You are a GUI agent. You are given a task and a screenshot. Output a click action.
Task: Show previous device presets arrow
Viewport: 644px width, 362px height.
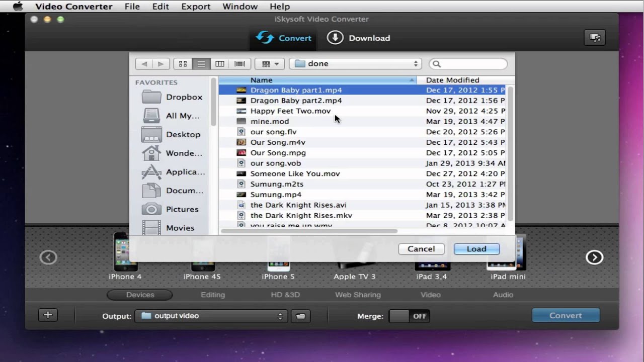click(x=48, y=257)
